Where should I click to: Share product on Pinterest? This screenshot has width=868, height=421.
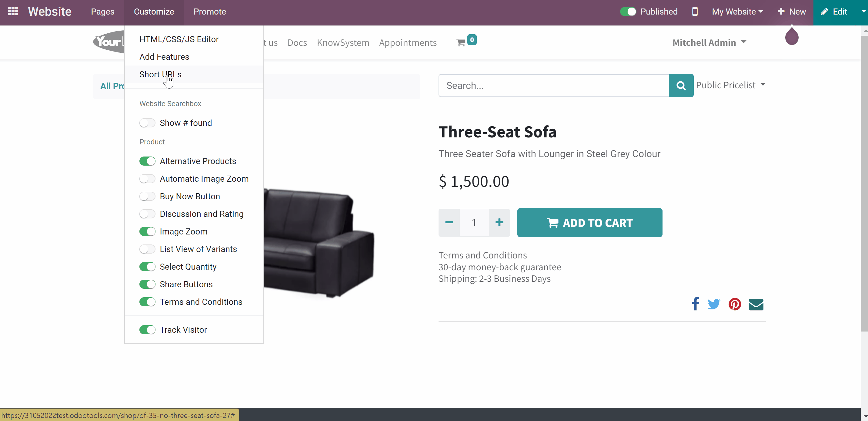coord(735,304)
